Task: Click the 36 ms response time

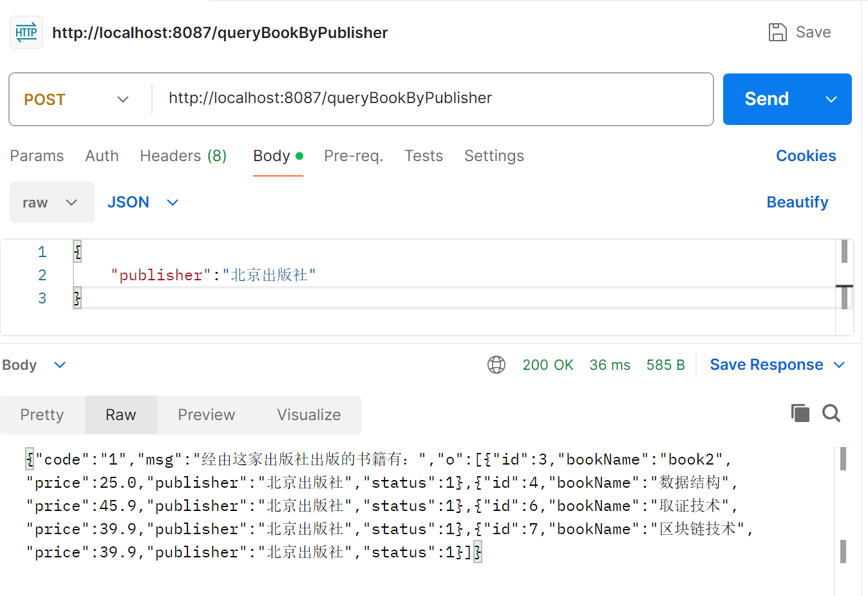Action: (610, 365)
